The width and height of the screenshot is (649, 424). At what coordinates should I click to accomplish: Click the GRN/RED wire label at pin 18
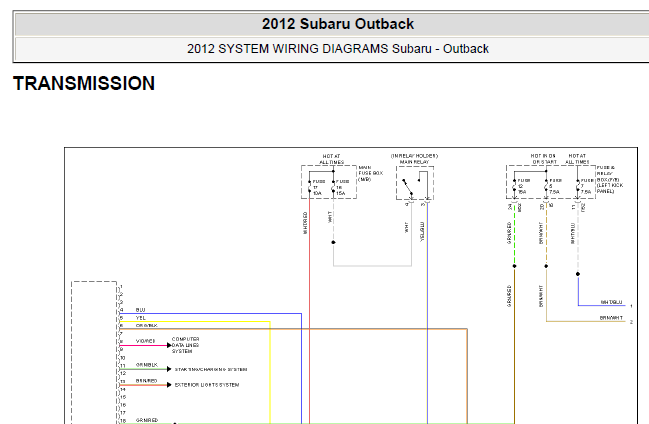click(147, 420)
